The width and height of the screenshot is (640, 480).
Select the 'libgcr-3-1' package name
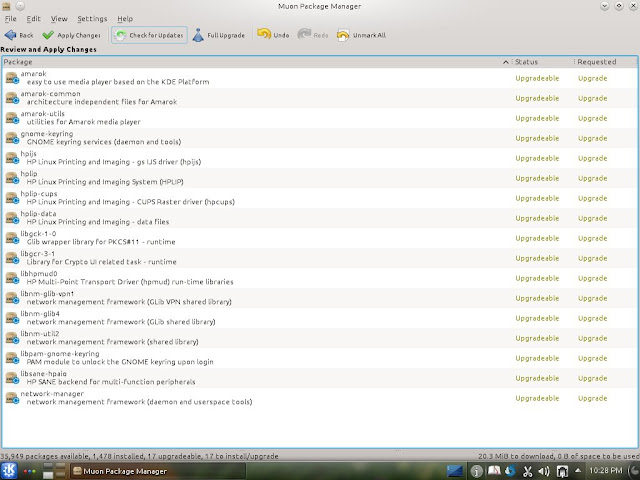click(x=38, y=253)
